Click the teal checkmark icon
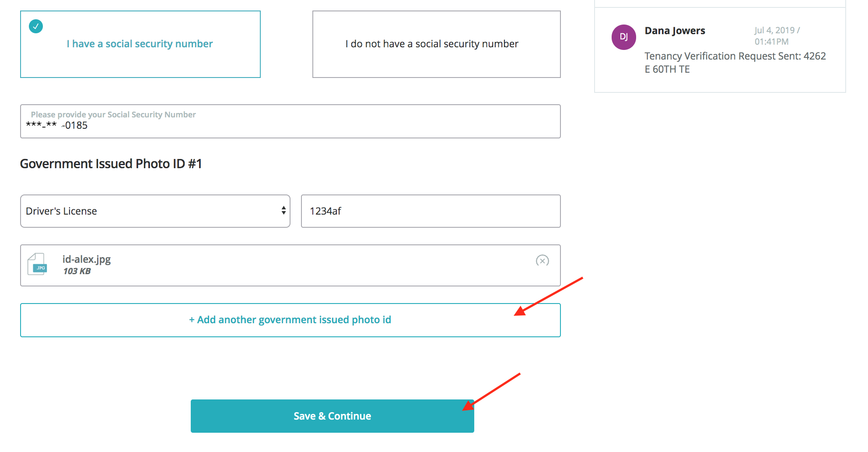The width and height of the screenshot is (868, 452). click(x=36, y=26)
